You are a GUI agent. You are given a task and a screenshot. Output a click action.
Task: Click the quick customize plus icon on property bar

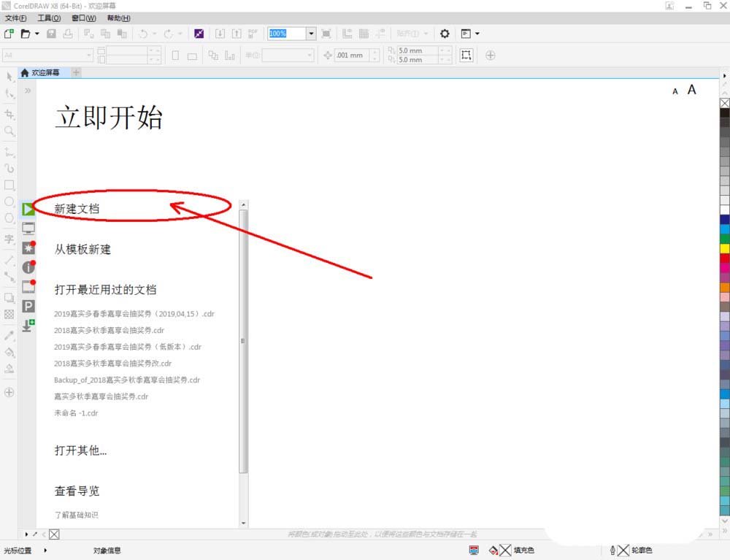click(491, 55)
